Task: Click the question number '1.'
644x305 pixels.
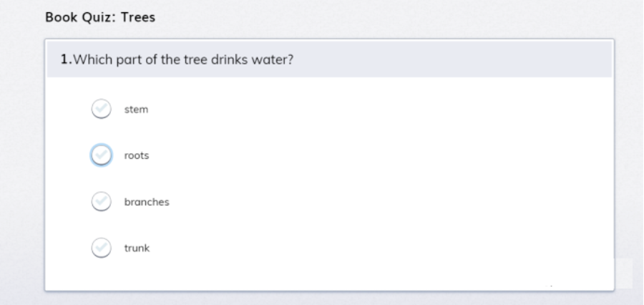Action: [67, 59]
